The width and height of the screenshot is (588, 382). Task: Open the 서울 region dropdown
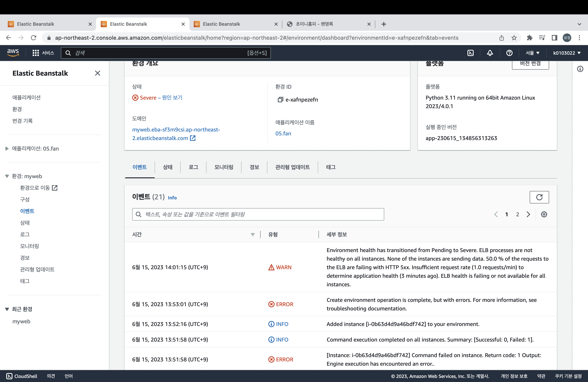pos(532,53)
